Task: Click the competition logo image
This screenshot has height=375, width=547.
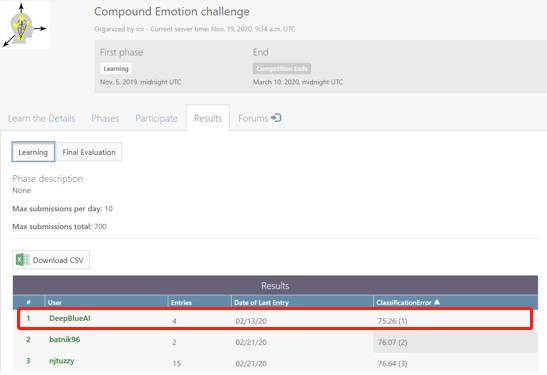Action: click(24, 25)
